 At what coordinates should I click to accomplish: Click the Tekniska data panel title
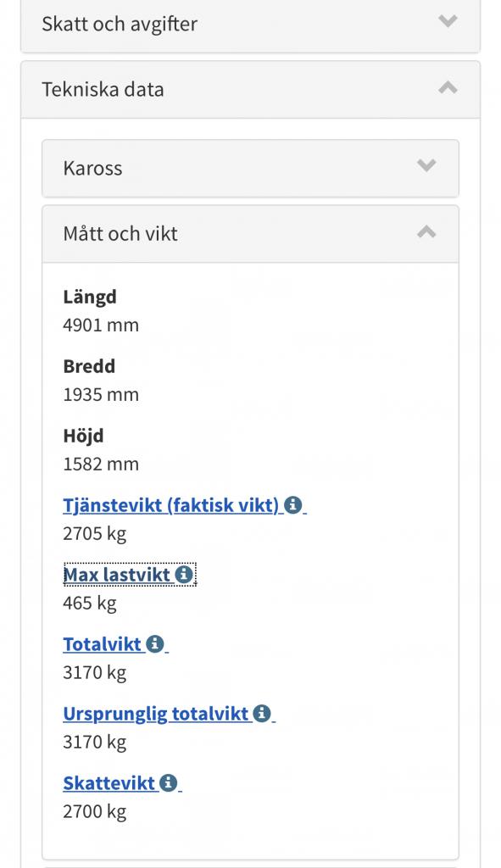[103, 89]
